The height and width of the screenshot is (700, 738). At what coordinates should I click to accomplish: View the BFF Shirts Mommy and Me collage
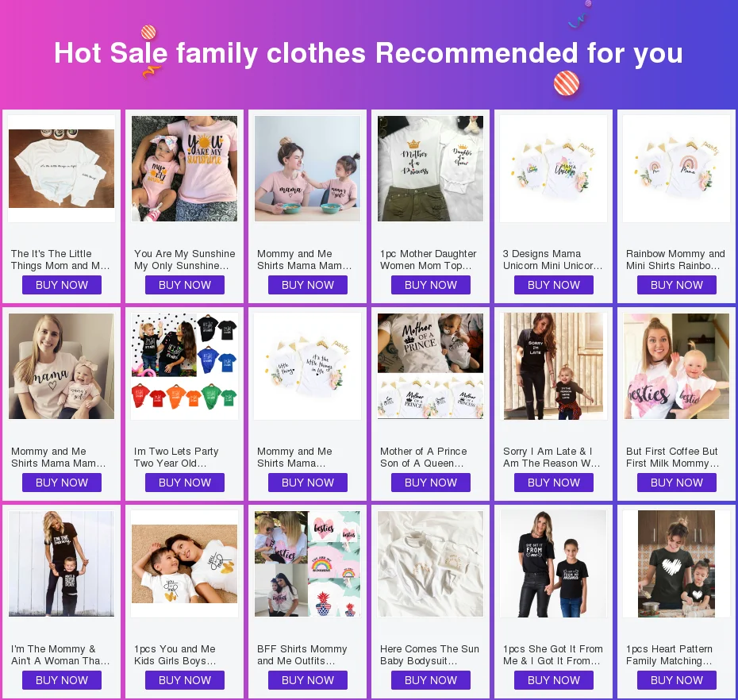[x=307, y=564]
